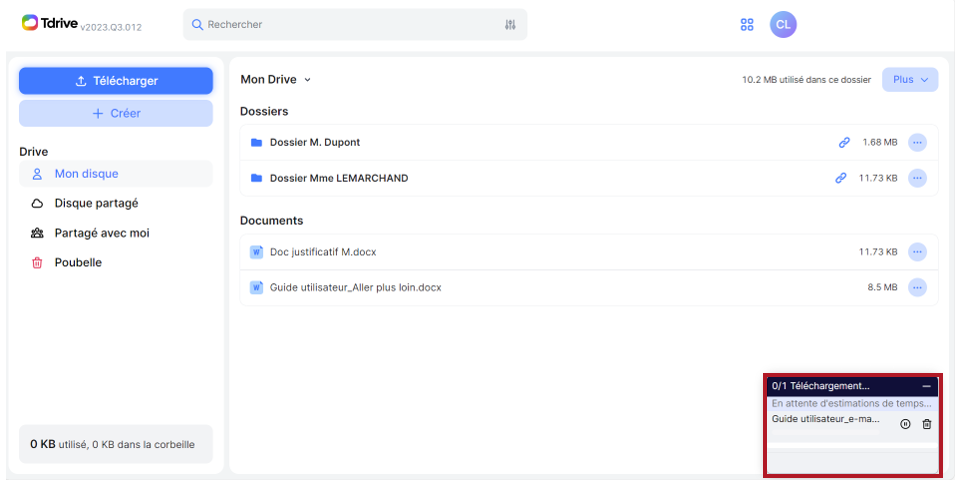Open the CL user avatar menu
Viewport: 970px width, 493px height.
783,25
